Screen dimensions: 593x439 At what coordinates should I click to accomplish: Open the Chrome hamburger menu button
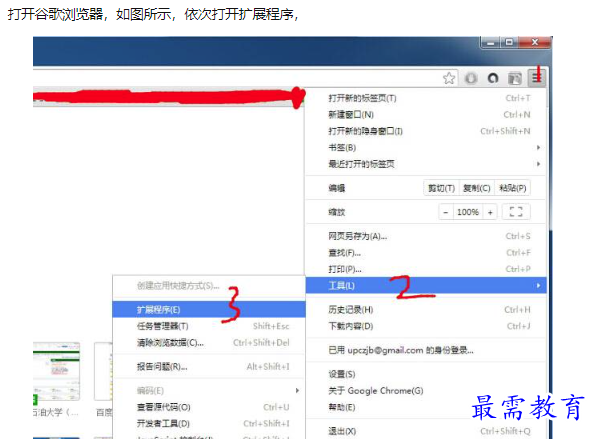point(537,78)
